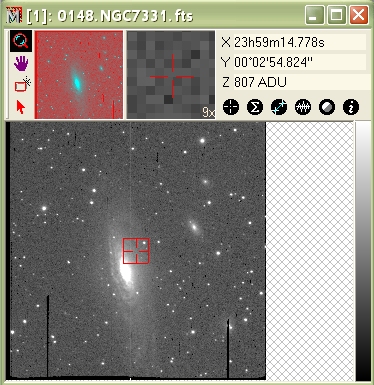
Task: Open the waveform profile plot icon
Action: 303,107
